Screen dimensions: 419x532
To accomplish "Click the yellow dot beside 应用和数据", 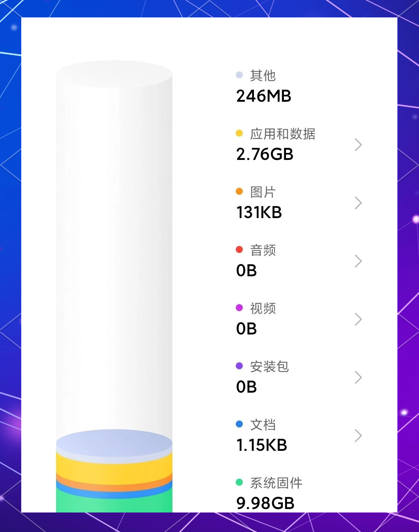I will [239, 133].
